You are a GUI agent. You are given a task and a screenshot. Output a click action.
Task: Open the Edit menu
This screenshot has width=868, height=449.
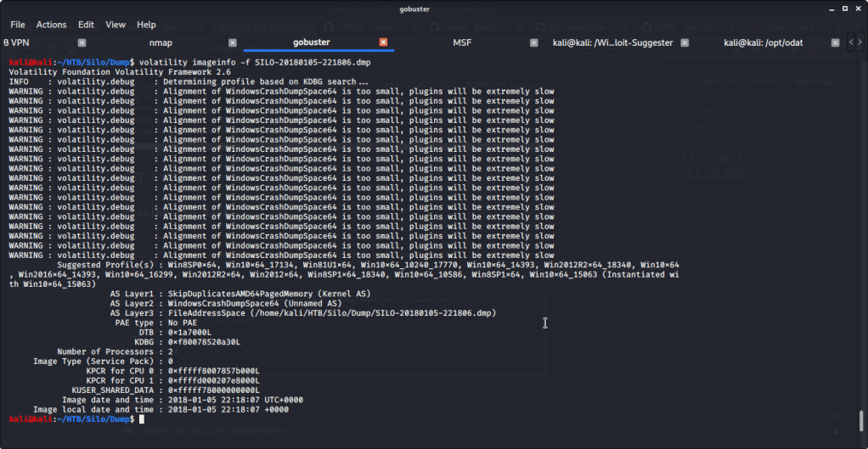coord(86,25)
